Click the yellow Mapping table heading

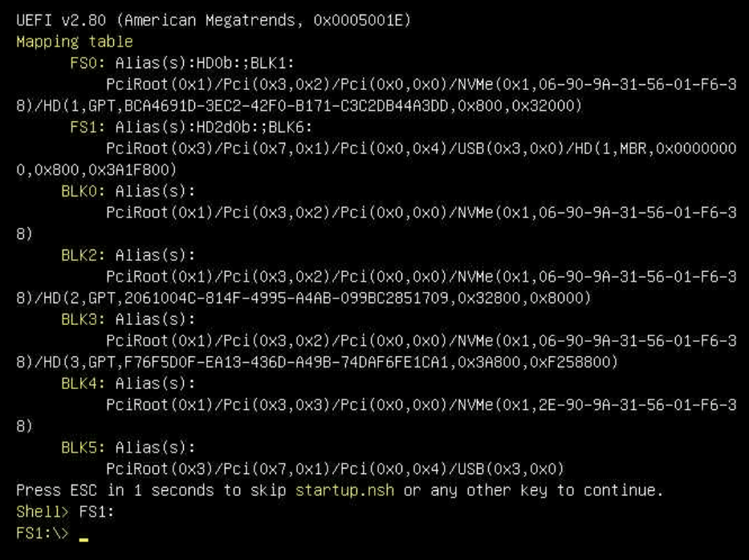tap(75, 42)
